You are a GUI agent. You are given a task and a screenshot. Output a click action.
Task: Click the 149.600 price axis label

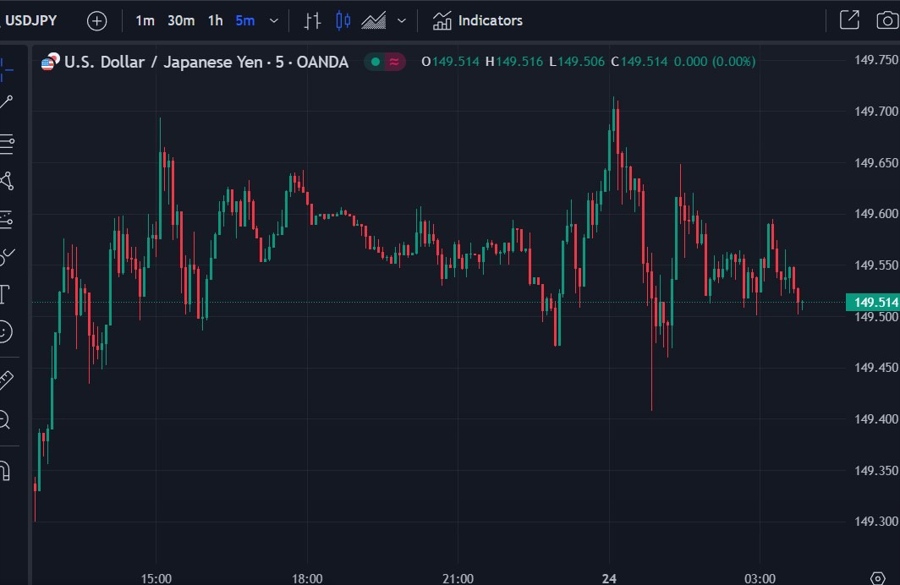[x=876, y=214]
